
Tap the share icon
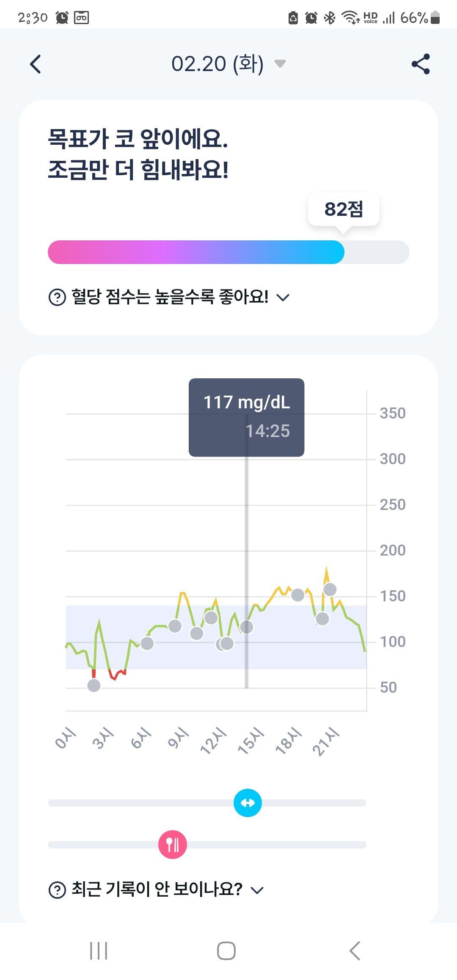(x=421, y=64)
